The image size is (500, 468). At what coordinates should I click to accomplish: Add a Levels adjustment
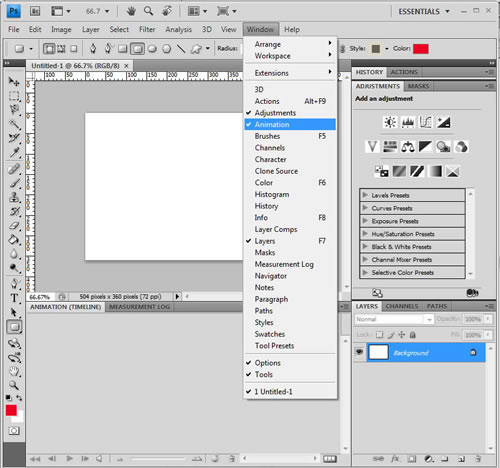(x=408, y=122)
